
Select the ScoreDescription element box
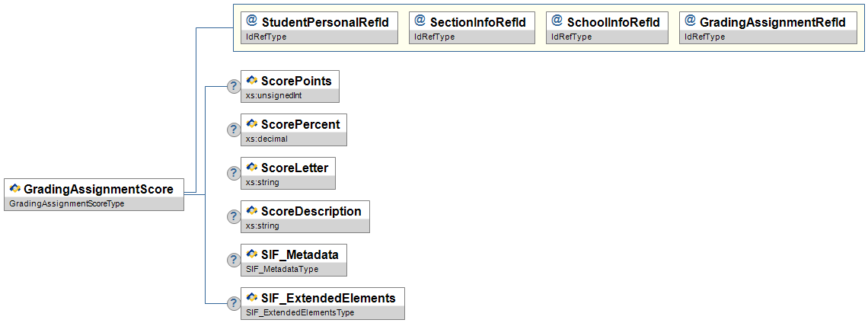point(311,211)
